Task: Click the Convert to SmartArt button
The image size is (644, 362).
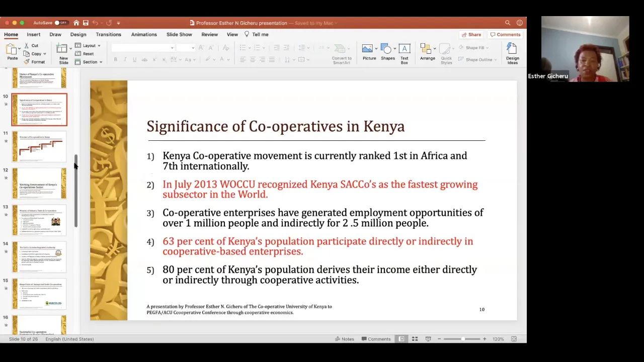Action: [342, 54]
